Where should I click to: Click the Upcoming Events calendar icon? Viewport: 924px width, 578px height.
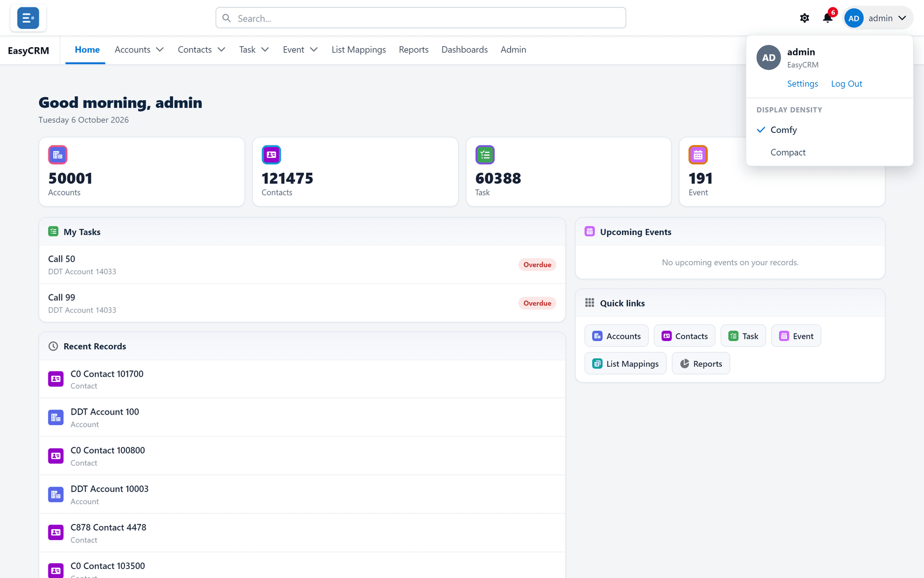[590, 232]
